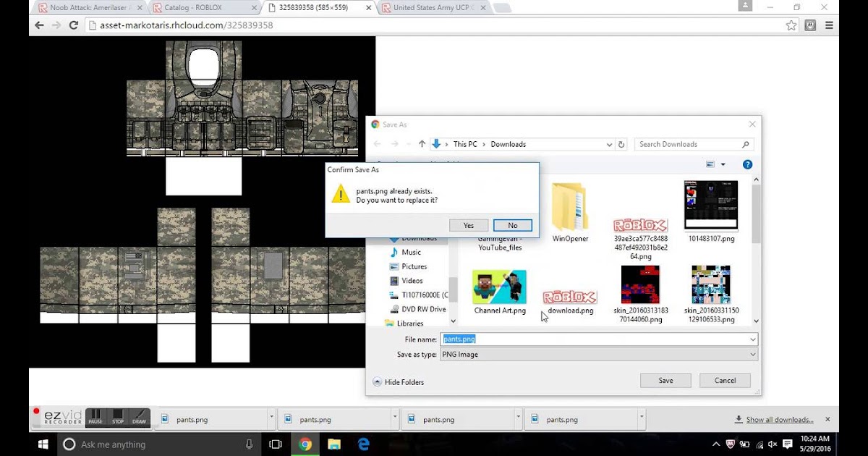Stop the Ezvid recording
868x456 pixels.
[x=117, y=417]
